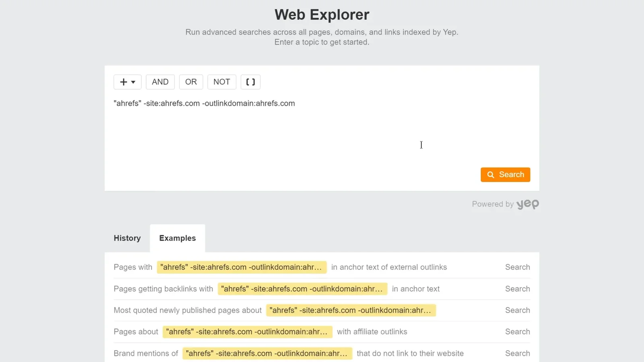Viewport: 644px width, 362px height.
Task: Click highlighted query in 'Pages about' row
Action: (247, 332)
